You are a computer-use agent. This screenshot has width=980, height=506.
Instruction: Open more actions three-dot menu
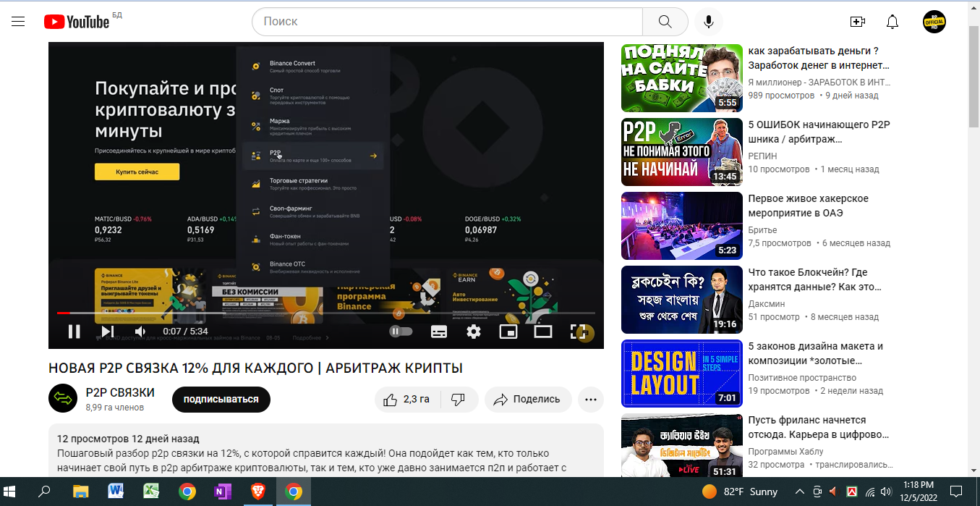(591, 399)
